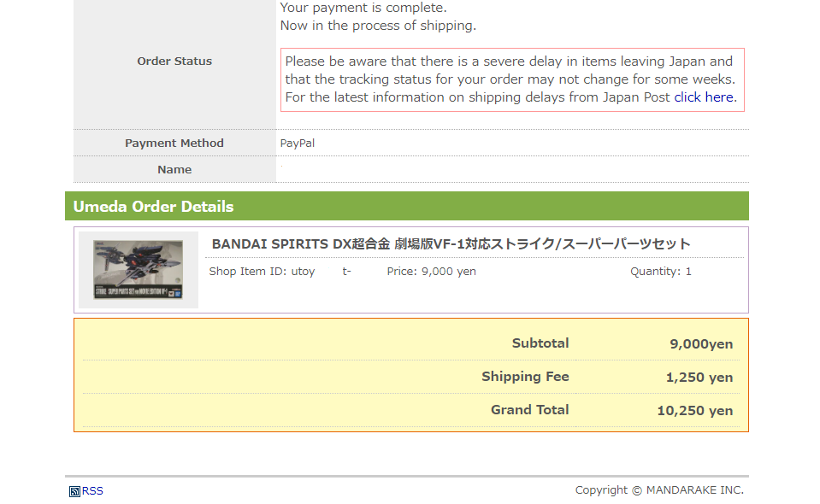Click the Order Status row label

pyautogui.click(x=174, y=62)
